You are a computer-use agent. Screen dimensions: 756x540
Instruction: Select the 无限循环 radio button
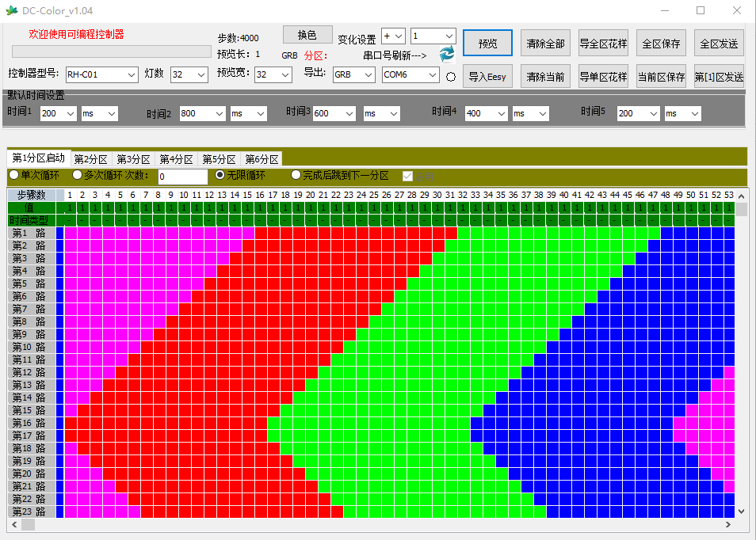[x=220, y=175]
